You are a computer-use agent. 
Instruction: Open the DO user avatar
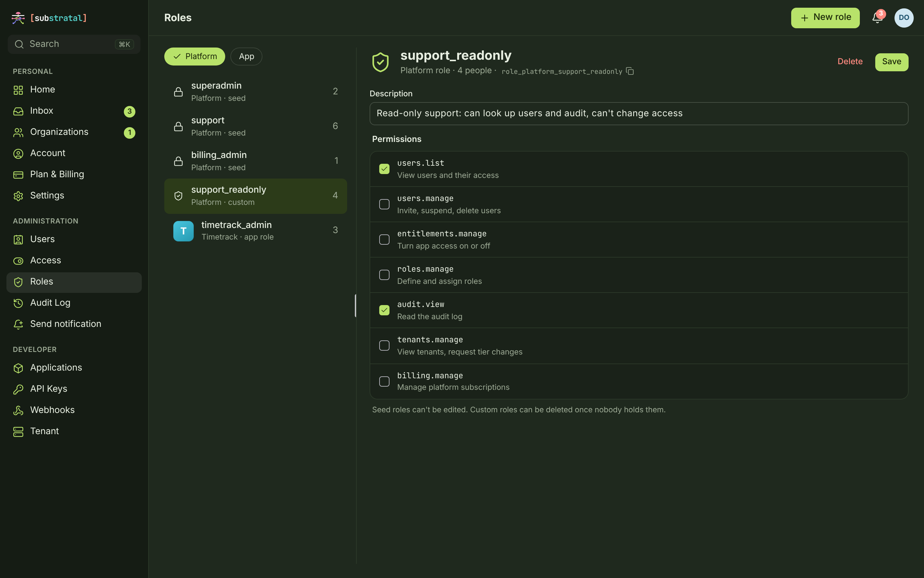click(904, 18)
